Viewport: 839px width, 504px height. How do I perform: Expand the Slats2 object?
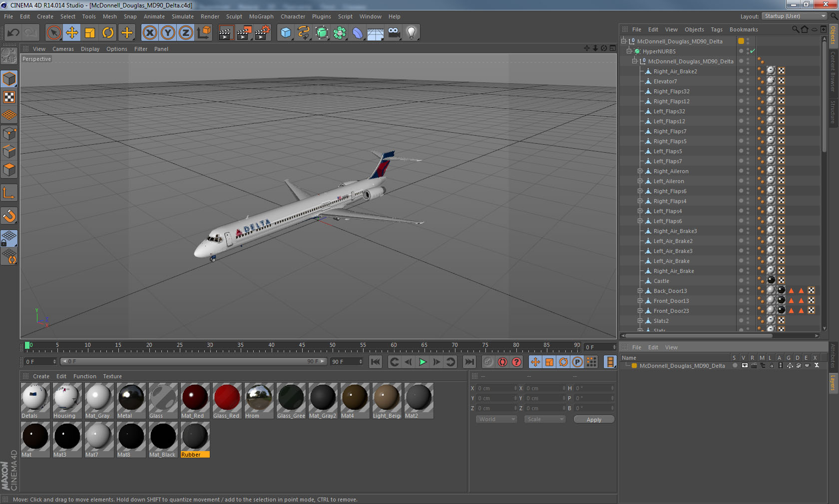coord(640,321)
